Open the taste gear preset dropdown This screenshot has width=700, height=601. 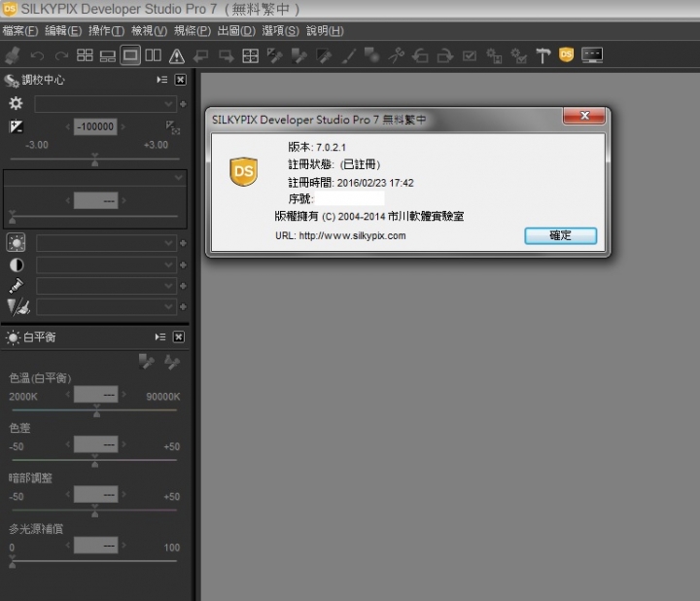105,104
